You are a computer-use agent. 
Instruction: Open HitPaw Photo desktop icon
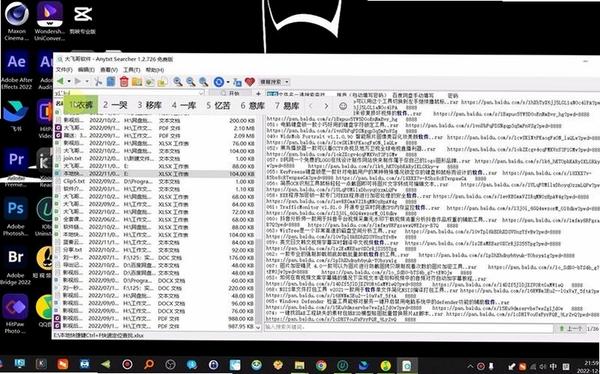(15, 314)
